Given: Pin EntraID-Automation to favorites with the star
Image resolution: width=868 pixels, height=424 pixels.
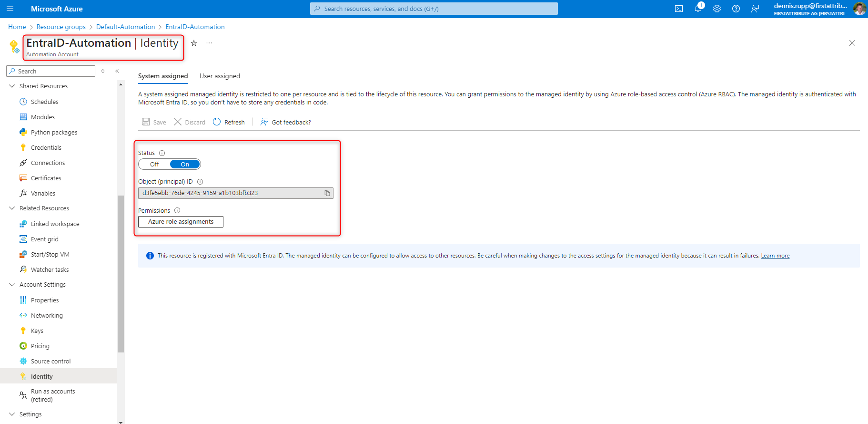Looking at the screenshot, I should click(x=194, y=43).
